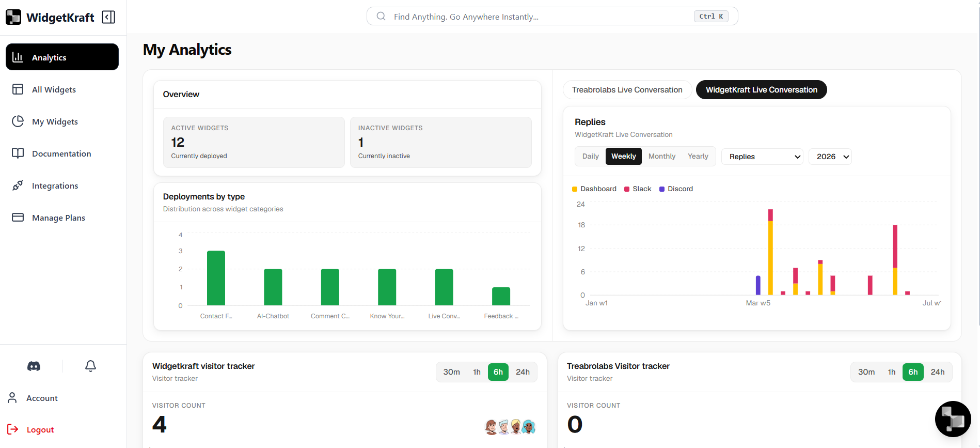Switch to Treabrolabs Live Conversation tab
980x448 pixels.
pos(627,90)
